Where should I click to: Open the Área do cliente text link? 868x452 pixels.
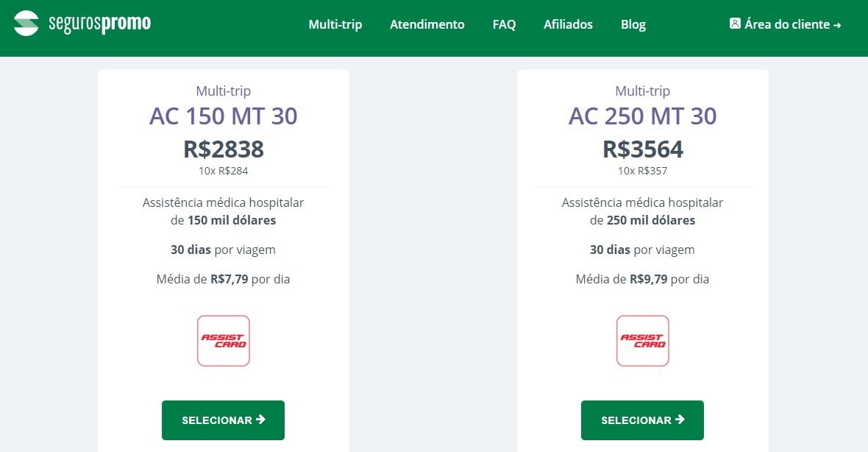click(x=787, y=24)
